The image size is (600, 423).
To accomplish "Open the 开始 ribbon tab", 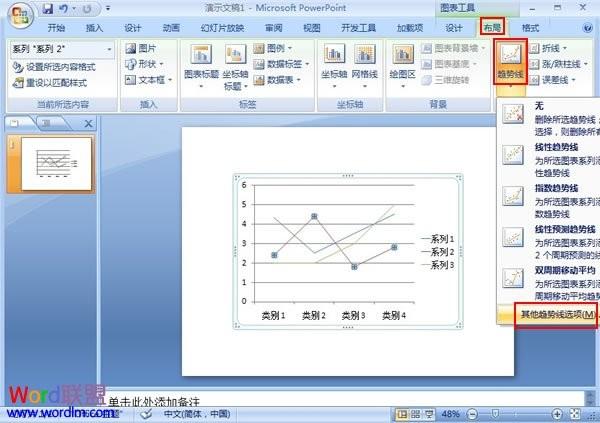I will [56, 28].
